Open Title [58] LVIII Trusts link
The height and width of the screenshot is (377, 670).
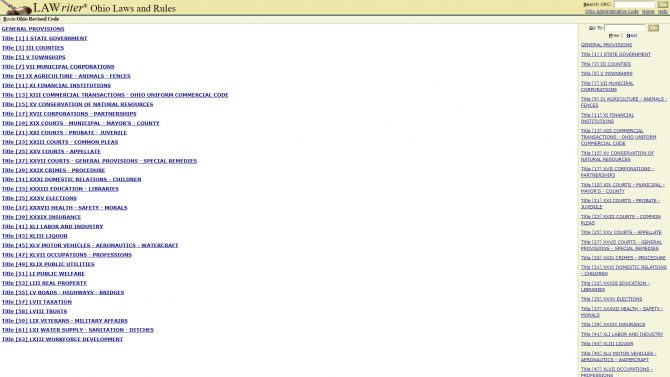[x=35, y=311]
